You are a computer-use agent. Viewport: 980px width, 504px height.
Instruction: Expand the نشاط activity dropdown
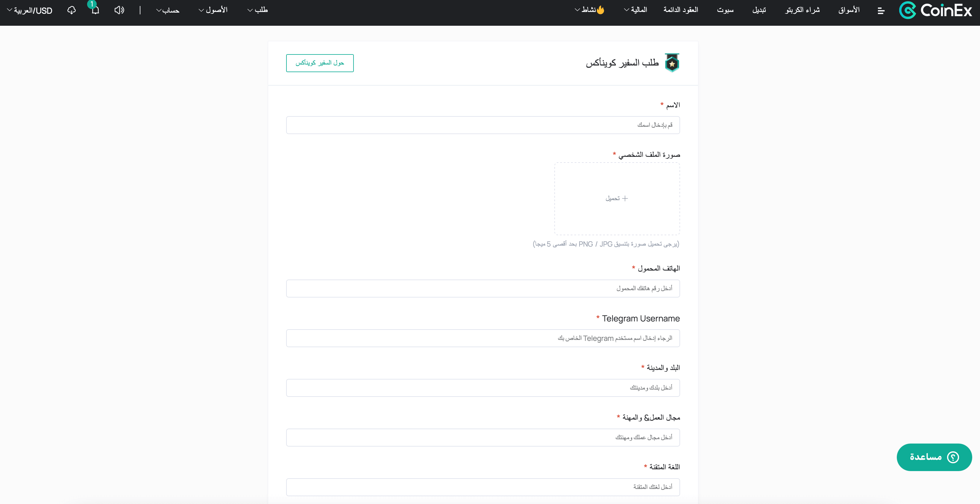(589, 10)
